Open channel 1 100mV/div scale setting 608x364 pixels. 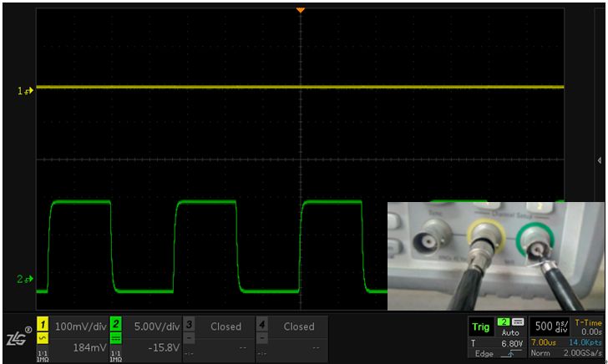tap(80, 326)
